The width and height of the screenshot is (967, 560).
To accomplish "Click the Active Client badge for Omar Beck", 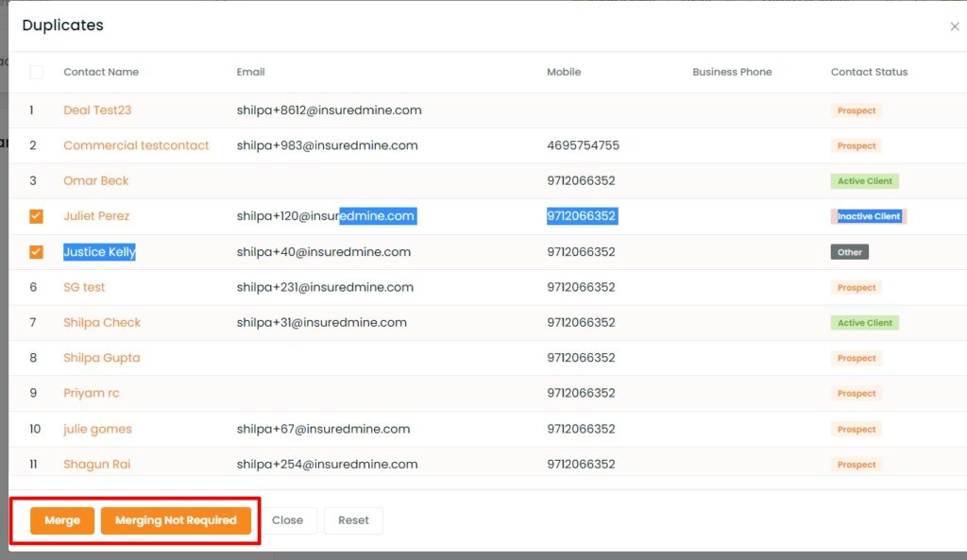I will tap(865, 180).
